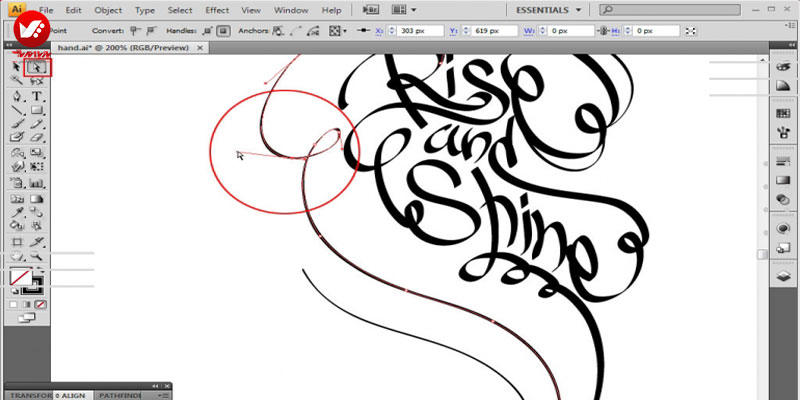This screenshot has width=800, height=400.
Task: Pick the Rectangle tool
Action: pyautogui.click(x=37, y=110)
